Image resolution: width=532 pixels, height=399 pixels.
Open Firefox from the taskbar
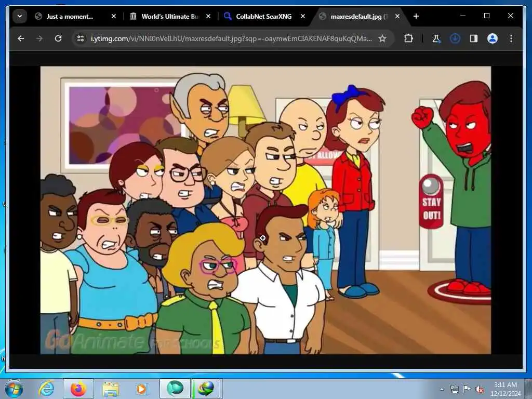(x=78, y=389)
